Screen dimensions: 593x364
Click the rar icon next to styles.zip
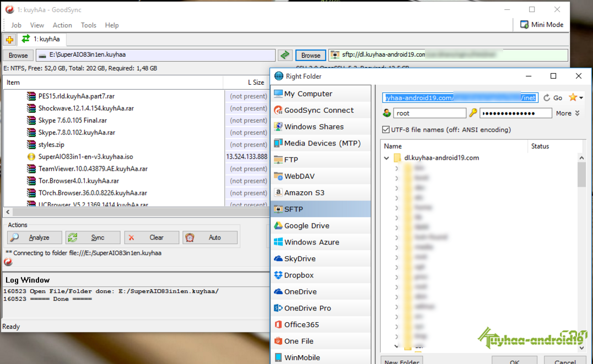31,144
